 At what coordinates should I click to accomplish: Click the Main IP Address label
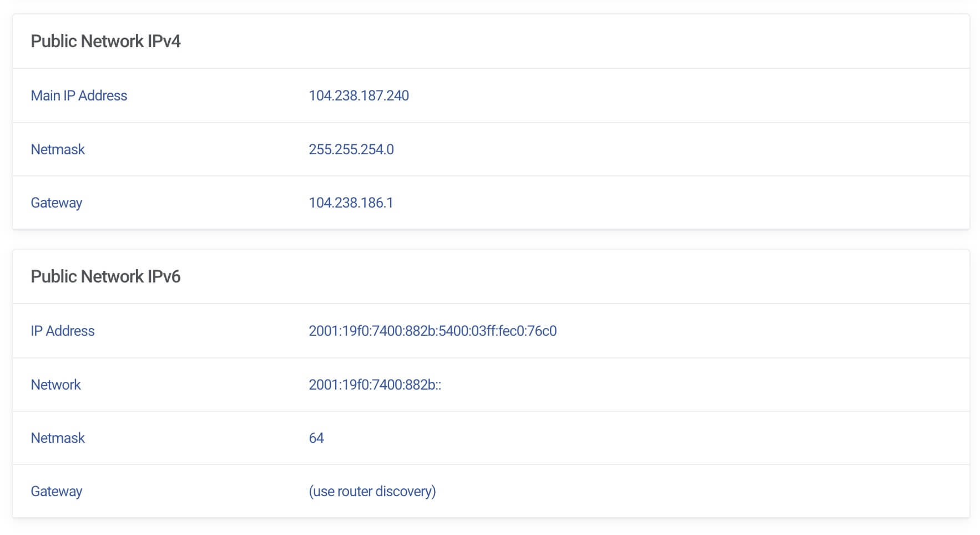pos(79,96)
